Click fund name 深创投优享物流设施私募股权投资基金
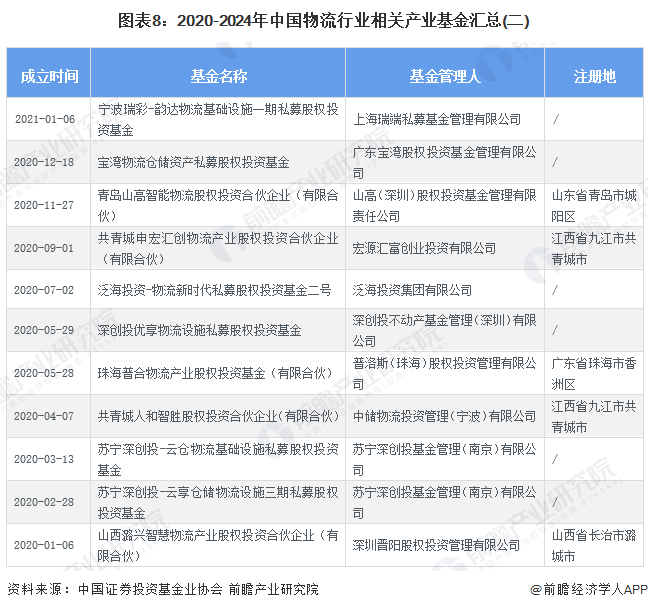 pyautogui.click(x=199, y=330)
